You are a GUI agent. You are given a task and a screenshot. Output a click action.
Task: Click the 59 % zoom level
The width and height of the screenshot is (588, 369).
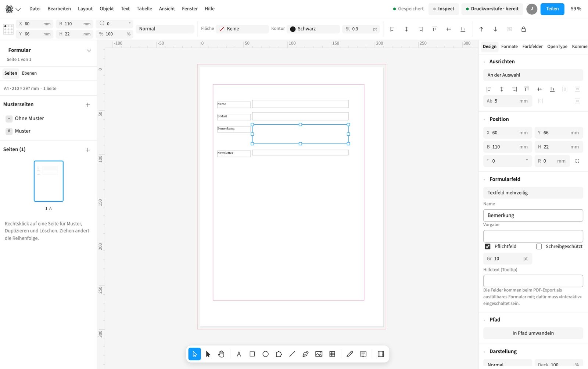coord(576,9)
